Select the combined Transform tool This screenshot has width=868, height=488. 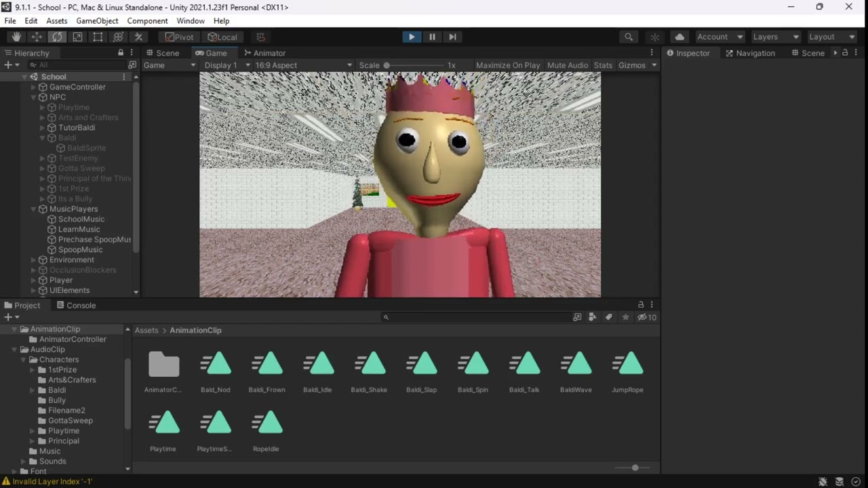click(x=118, y=37)
